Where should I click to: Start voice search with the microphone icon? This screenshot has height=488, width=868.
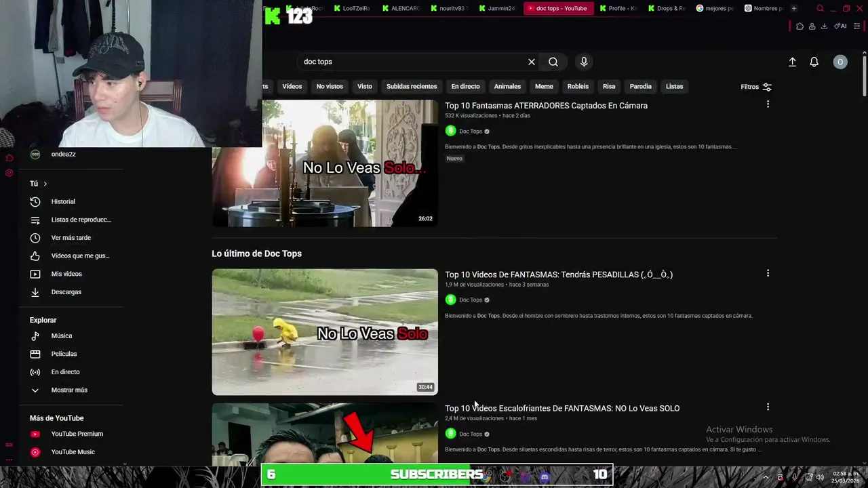584,62
